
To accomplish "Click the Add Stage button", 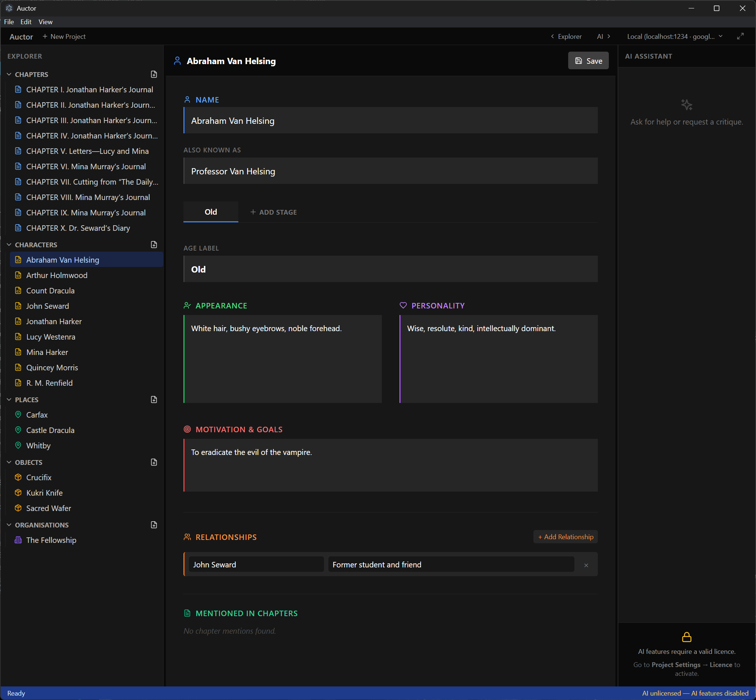I will [273, 212].
